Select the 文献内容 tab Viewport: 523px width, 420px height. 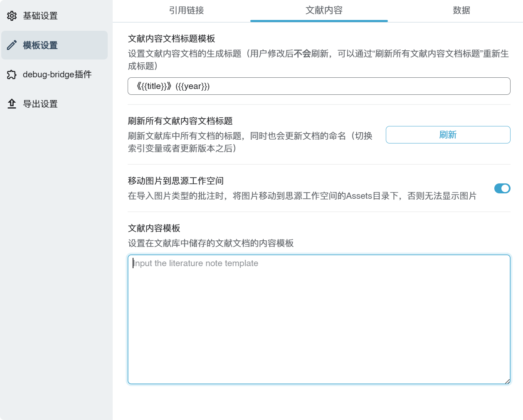324,10
